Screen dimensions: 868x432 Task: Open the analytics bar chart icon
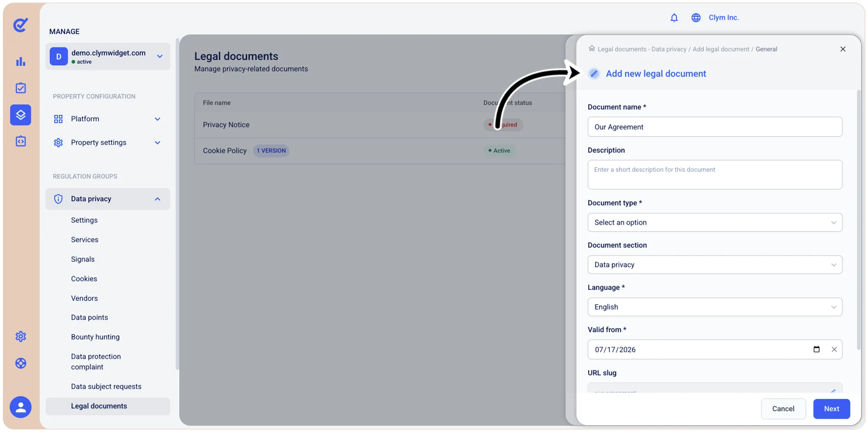coord(21,62)
